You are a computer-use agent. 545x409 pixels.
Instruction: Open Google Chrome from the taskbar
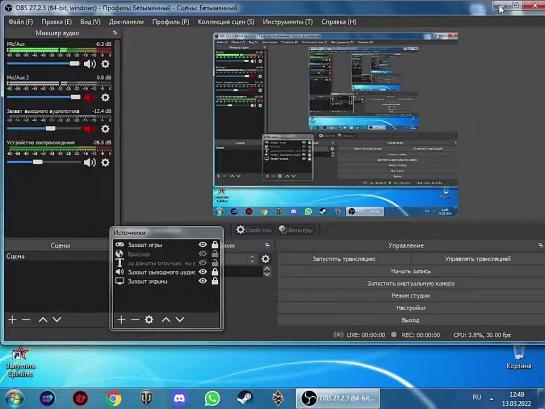113,398
